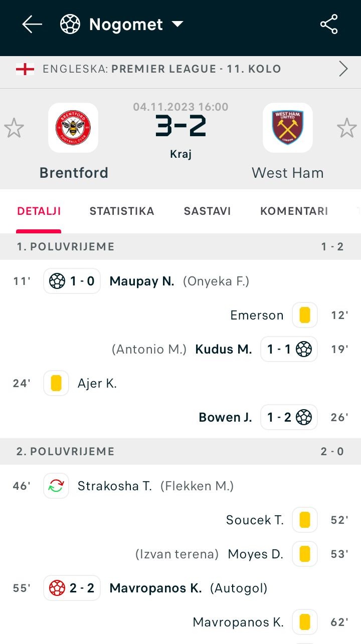The image size is (361, 644).
Task: Open Bowen J. player link
Action: (226, 417)
